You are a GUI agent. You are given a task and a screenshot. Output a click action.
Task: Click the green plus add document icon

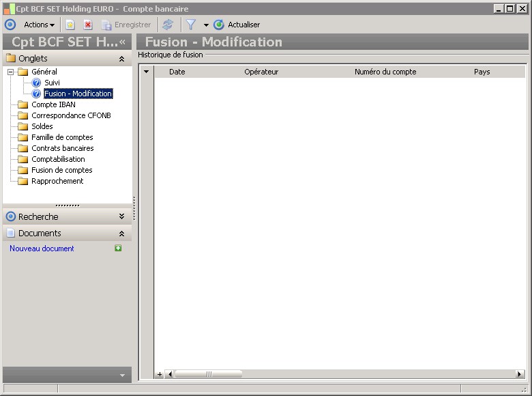[118, 249]
